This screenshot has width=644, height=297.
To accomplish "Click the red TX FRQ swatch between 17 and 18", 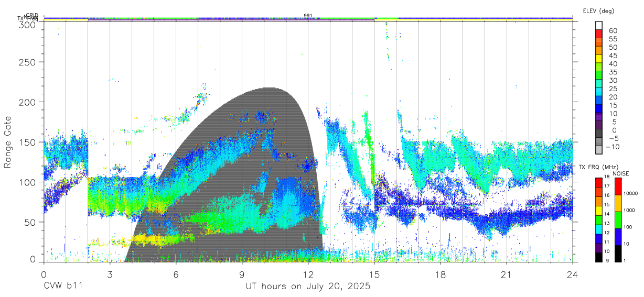I will (598, 182).
